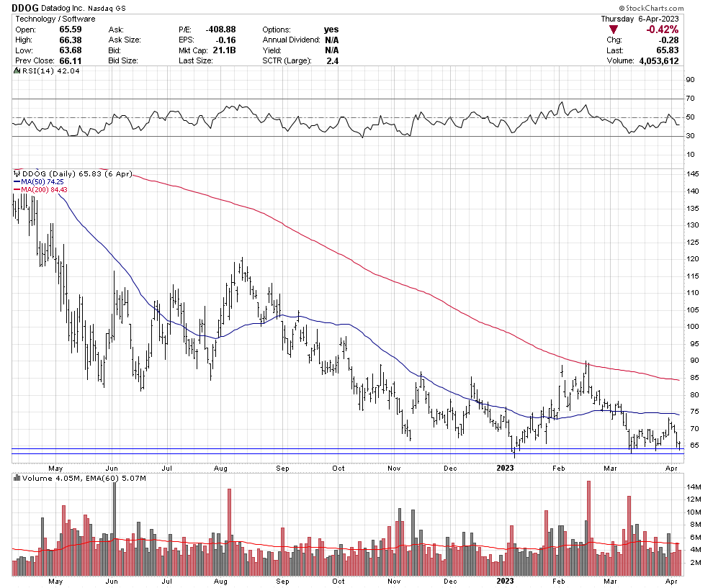Click the 14M volume scale label

[694, 487]
